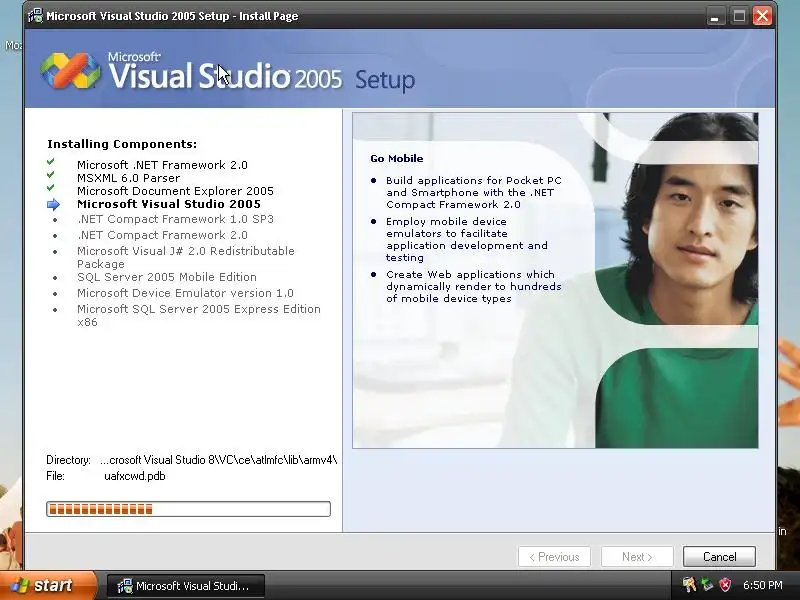800x600 pixels.
Task: Click the green checkmark beside .NET Framework 2.0
Action: [x=51, y=162]
